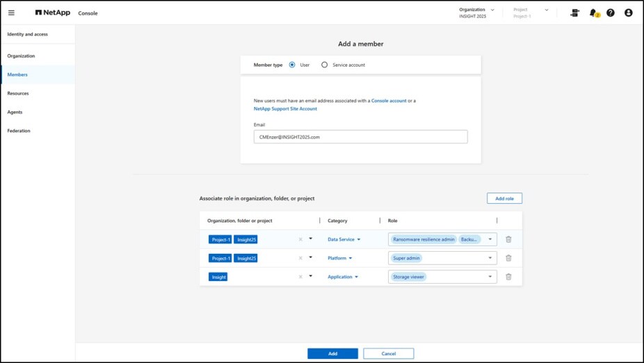This screenshot has width=644, height=363.
Task: Follow the NetApp Support Site Account link
Action: (x=285, y=109)
